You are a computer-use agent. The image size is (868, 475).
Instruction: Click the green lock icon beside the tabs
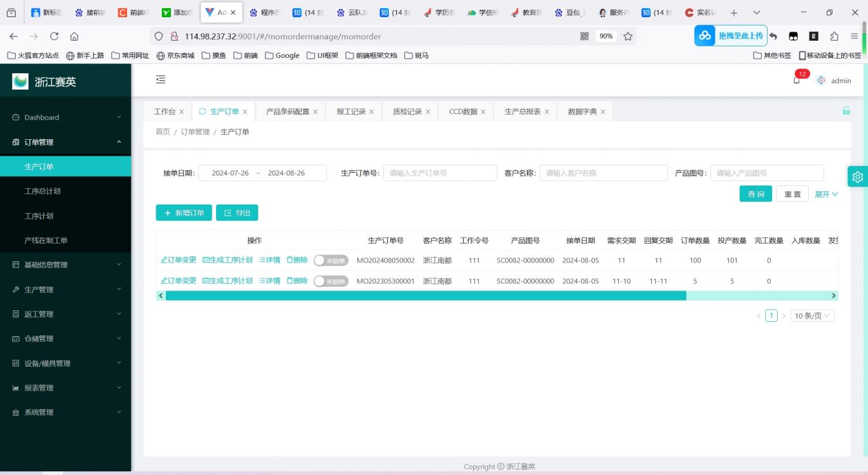(846, 111)
